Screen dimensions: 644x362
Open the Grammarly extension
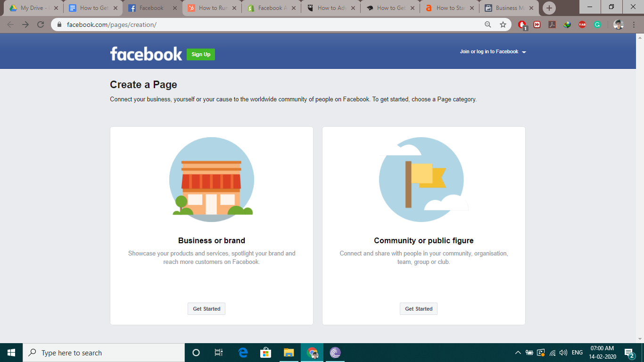597,25
